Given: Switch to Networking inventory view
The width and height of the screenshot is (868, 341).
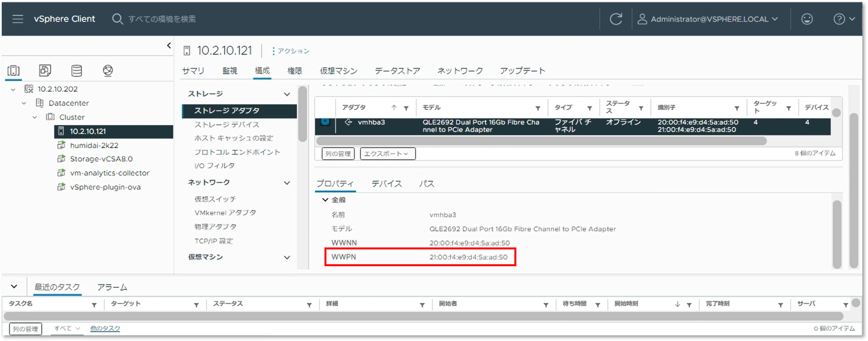Looking at the screenshot, I should click(108, 70).
